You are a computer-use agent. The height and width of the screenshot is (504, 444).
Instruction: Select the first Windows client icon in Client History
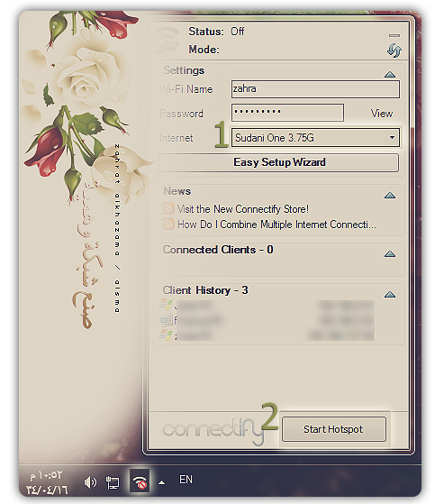(166, 305)
